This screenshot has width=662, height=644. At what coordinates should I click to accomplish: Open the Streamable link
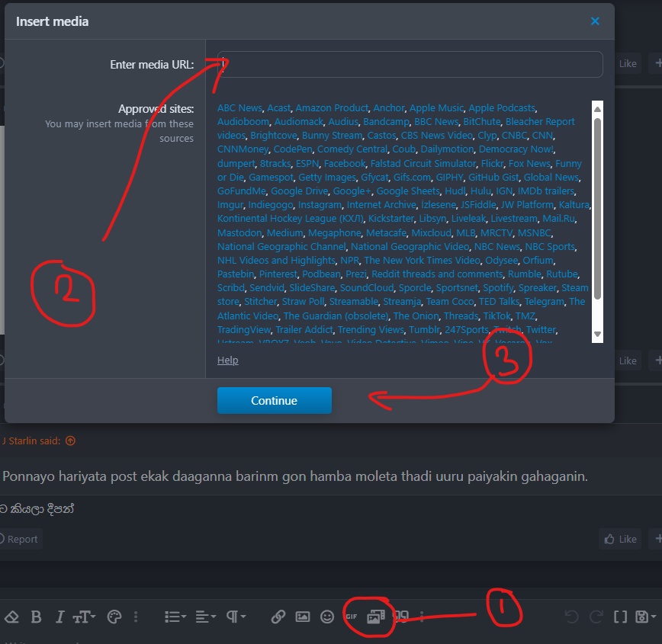[x=354, y=302]
